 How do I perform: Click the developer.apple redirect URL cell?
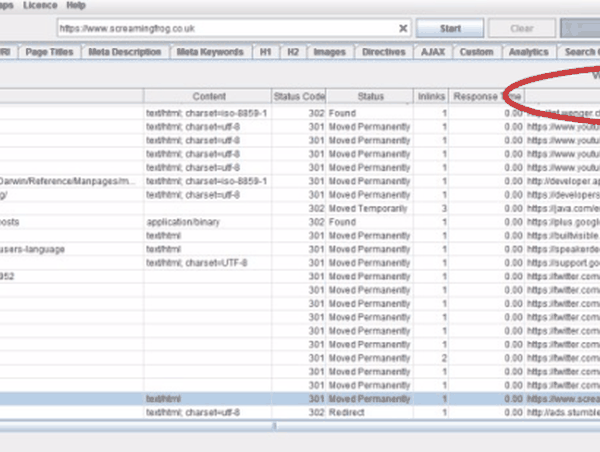[563, 181]
